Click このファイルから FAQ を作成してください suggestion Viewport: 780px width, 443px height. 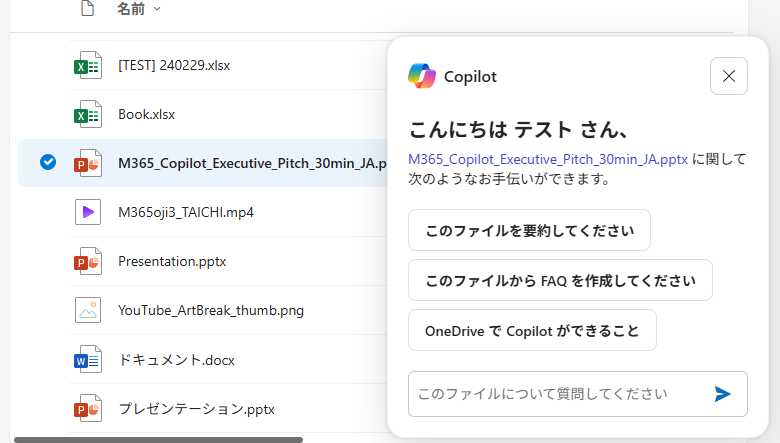pos(560,280)
